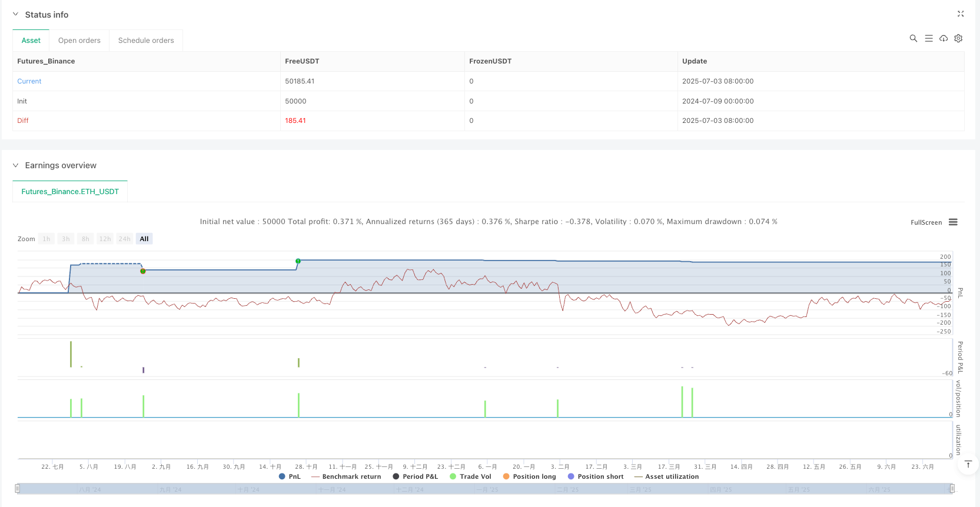Click the expand arrows icon top right
980x507 pixels.
961,14
